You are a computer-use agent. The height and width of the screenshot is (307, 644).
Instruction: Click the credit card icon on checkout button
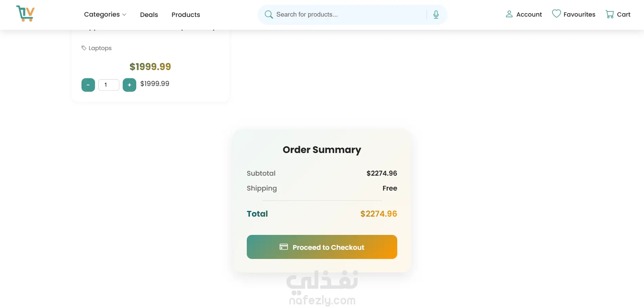284,247
